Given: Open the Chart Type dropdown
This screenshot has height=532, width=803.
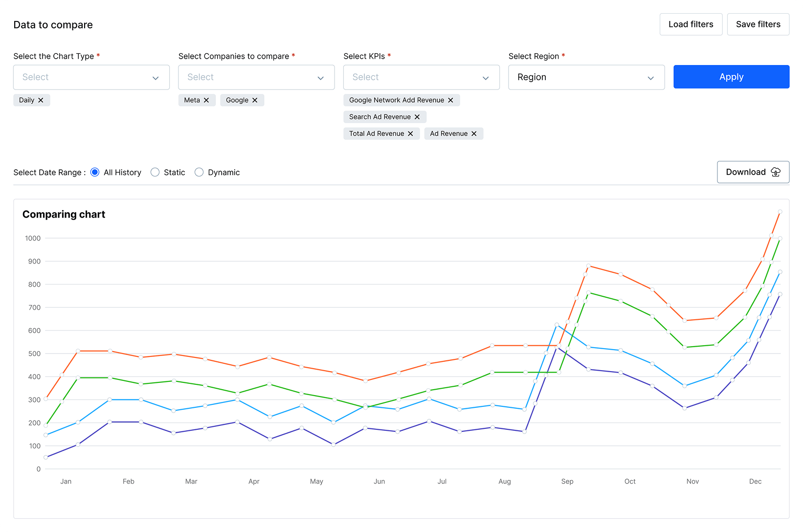Looking at the screenshot, I should (x=91, y=77).
